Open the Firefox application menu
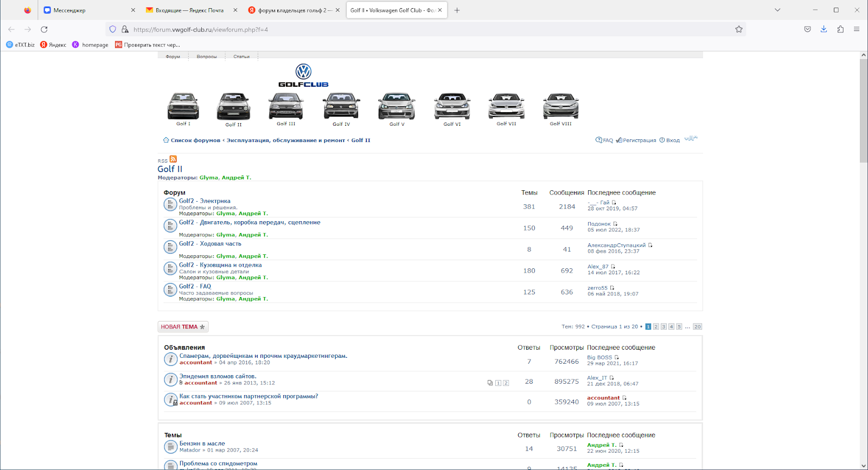Screen dimensions: 868x470 [857, 29]
